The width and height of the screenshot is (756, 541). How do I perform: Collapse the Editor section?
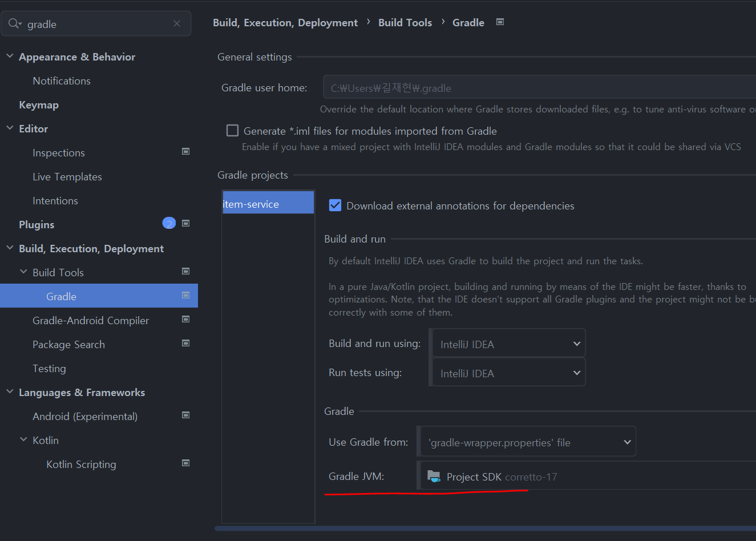(x=10, y=128)
